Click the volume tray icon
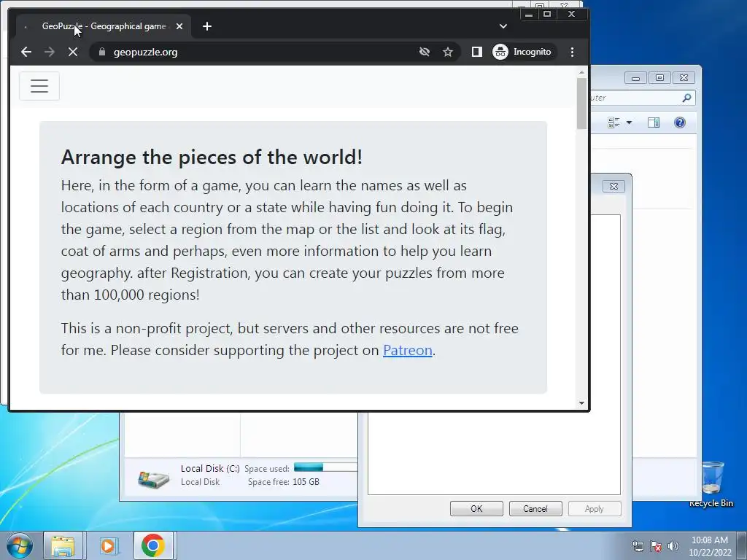 pyautogui.click(x=673, y=546)
